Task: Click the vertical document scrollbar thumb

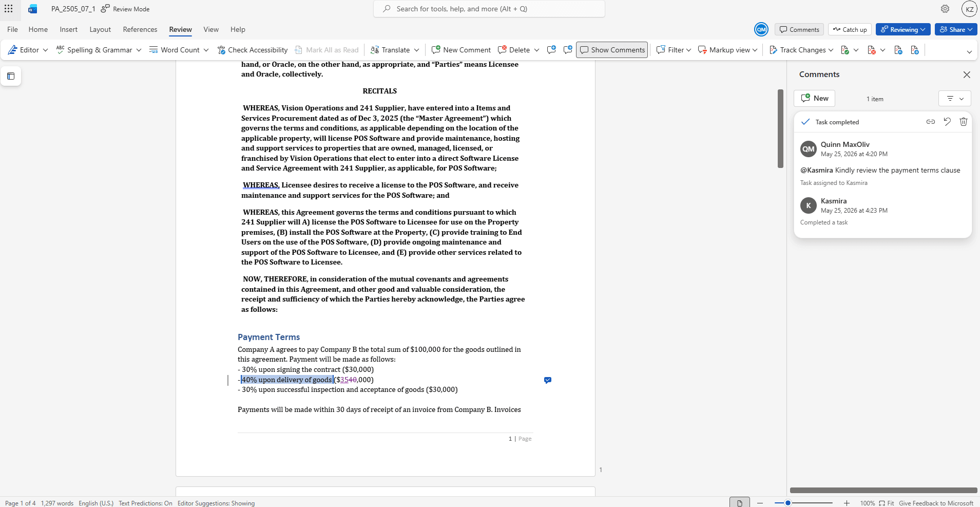Action: [780, 128]
